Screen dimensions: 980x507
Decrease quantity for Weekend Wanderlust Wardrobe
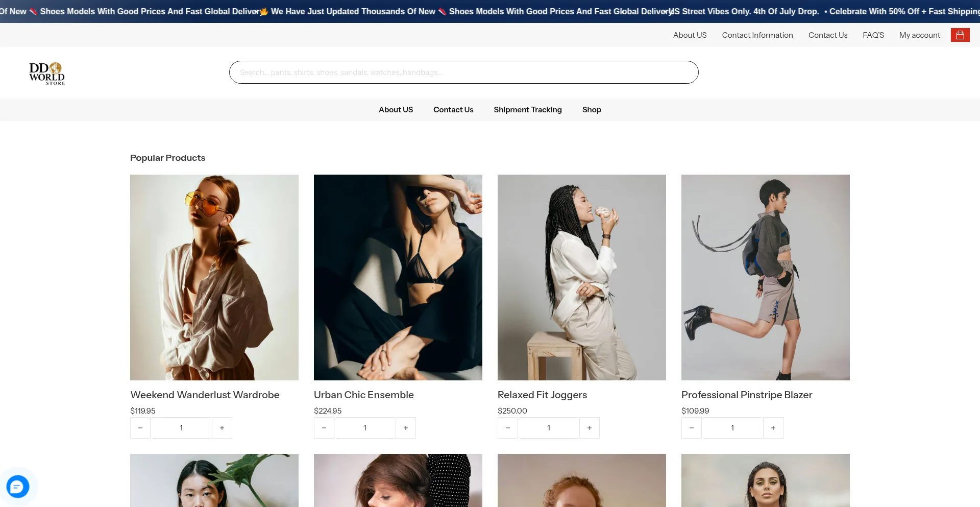coord(140,428)
